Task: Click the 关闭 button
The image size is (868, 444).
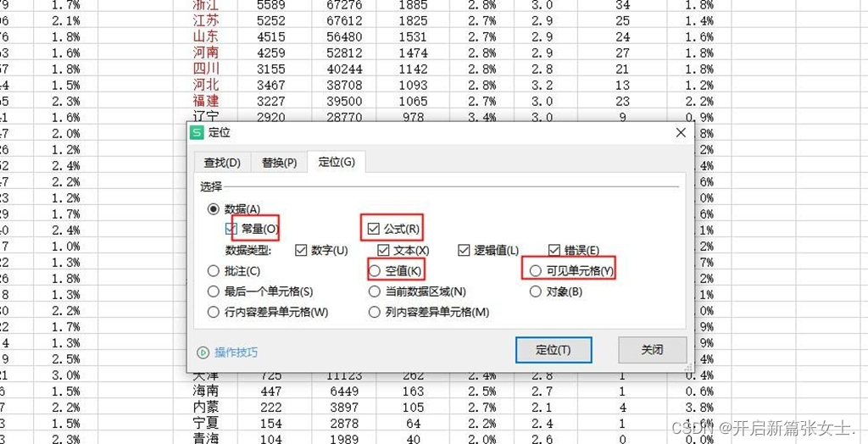Action: click(x=652, y=350)
